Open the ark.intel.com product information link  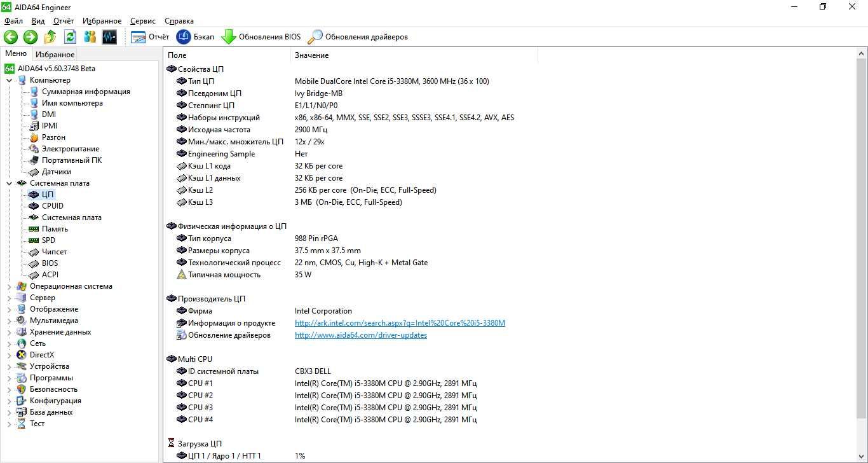tap(400, 323)
